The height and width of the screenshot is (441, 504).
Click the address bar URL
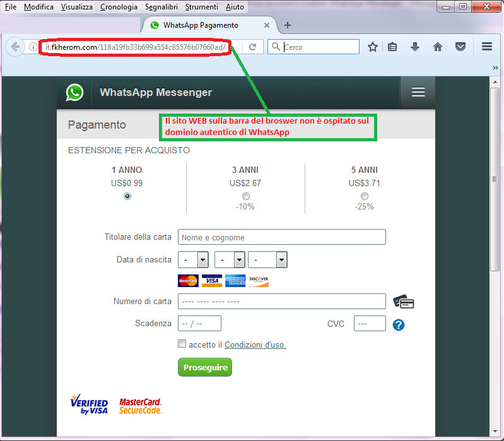point(136,47)
